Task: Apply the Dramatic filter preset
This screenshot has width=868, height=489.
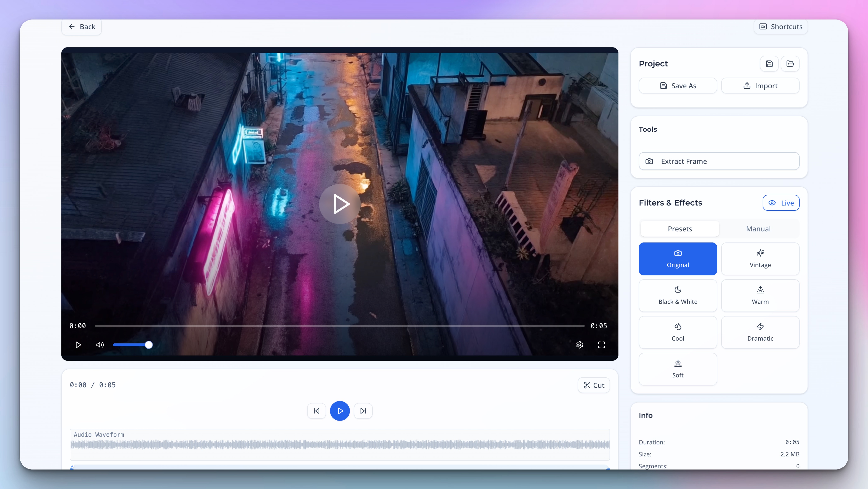Action: pyautogui.click(x=760, y=332)
